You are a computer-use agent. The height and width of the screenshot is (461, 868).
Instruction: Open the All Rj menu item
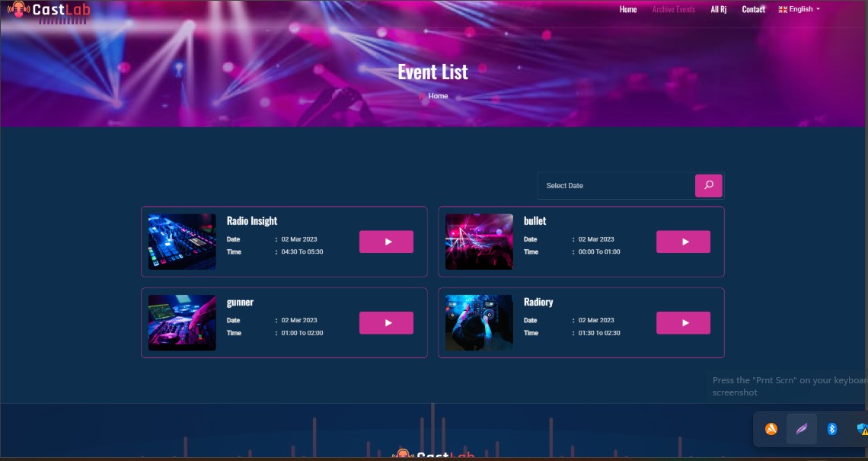[719, 9]
